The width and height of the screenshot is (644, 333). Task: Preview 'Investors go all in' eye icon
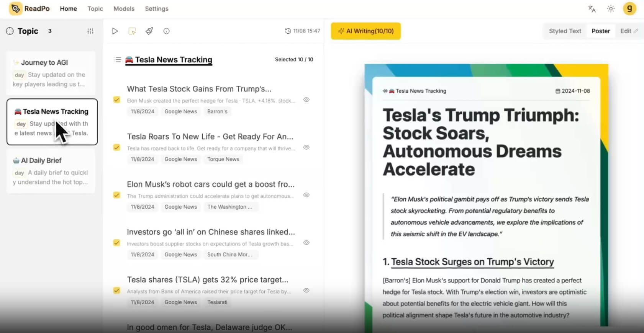click(306, 243)
